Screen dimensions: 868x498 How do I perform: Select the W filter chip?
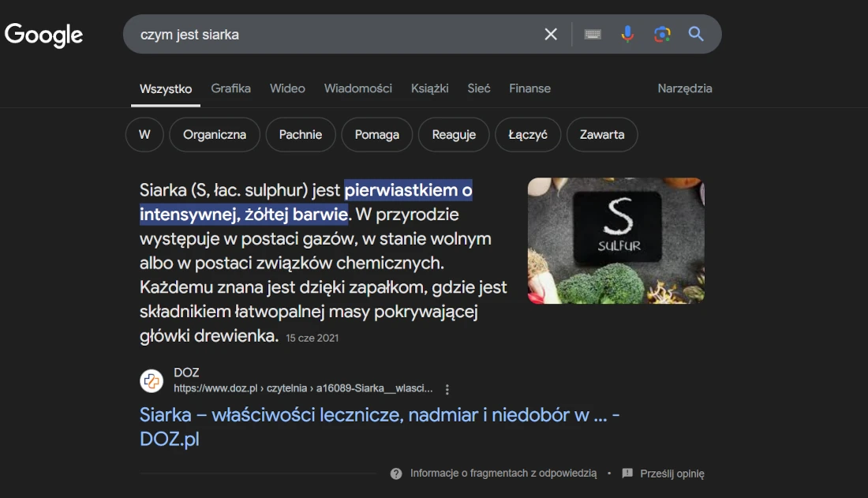(144, 135)
